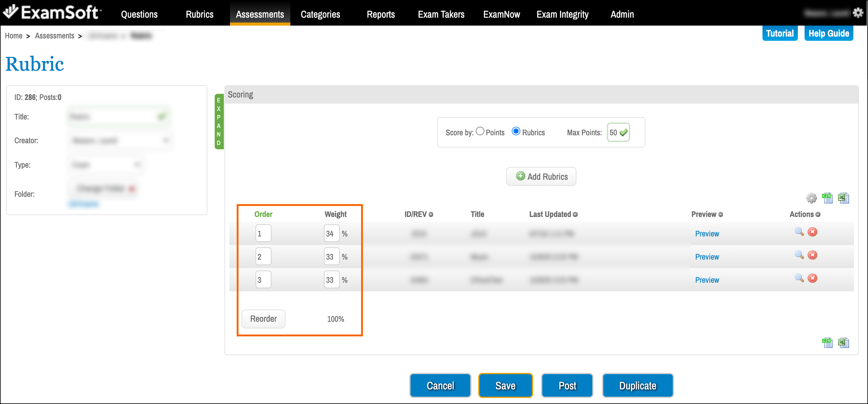Export to Excel using the lower Excel icon

pos(843,343)
